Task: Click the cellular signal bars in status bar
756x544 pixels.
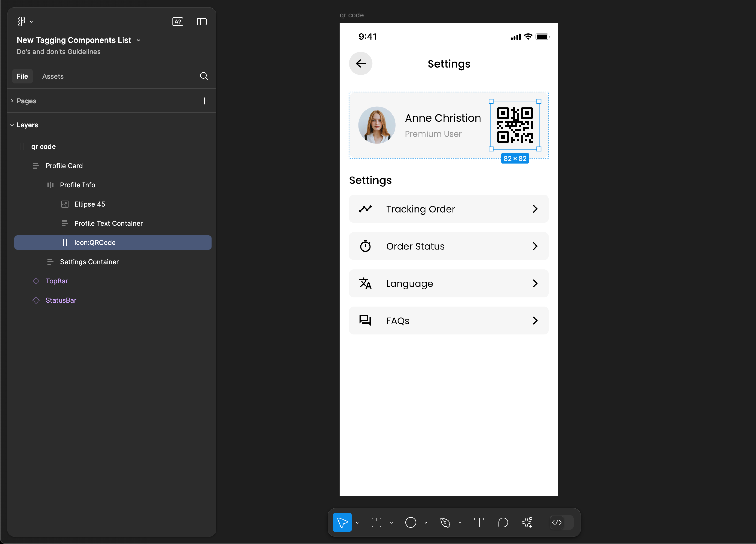Action: point(516,37)
